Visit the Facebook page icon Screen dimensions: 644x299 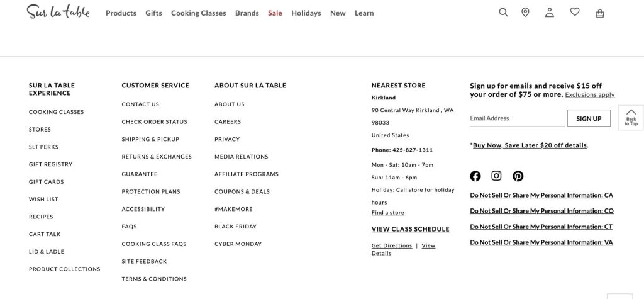475,176
